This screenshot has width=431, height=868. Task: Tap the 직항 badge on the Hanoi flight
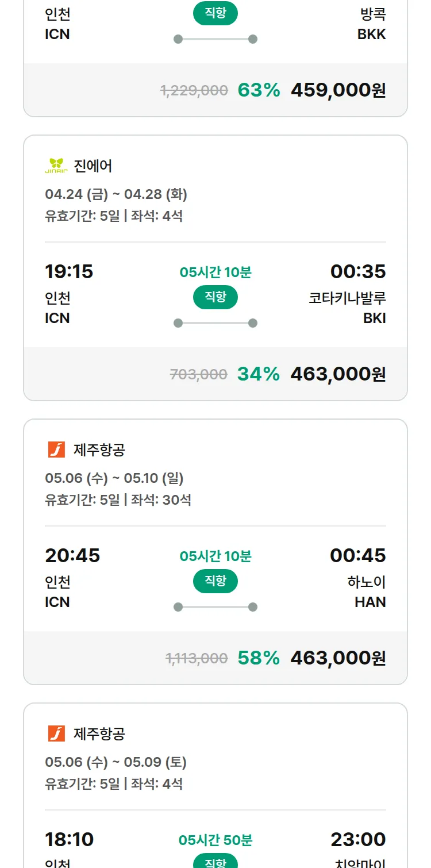215,581
